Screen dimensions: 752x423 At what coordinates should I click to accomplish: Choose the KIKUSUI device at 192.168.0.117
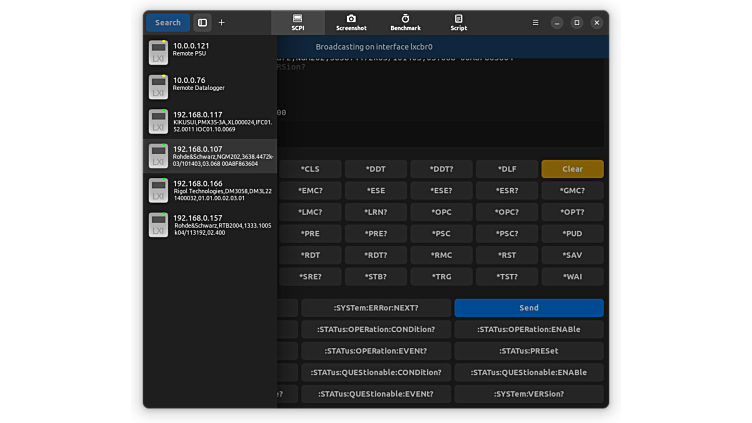pos(210,122)
